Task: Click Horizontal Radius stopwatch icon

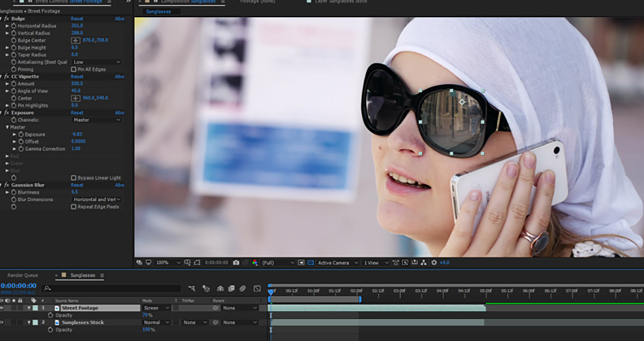Action: pyautogui.click(x=14, y=26)
